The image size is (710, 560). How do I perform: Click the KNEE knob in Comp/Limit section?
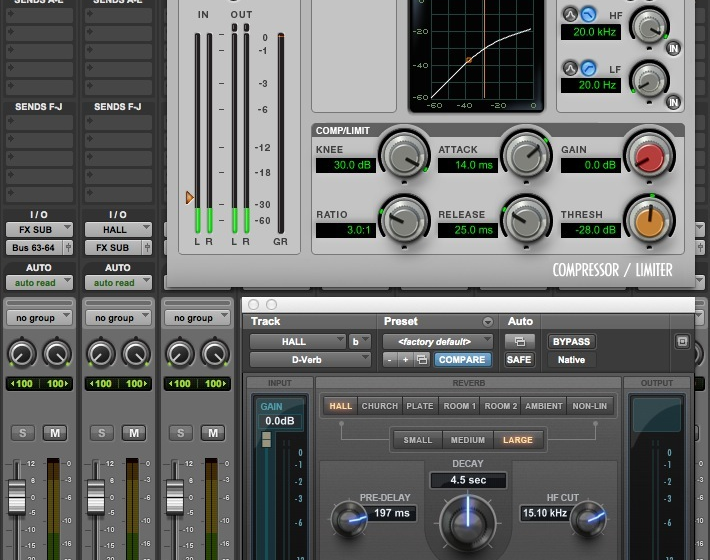pos(404,156)
